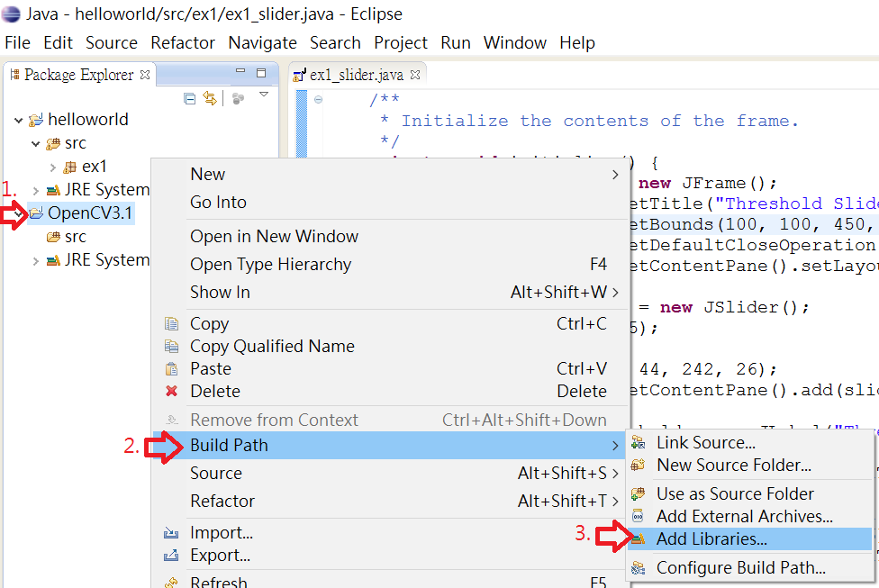Open the Search menu
This screenshot has height=588, width=879.
[335, 42]
